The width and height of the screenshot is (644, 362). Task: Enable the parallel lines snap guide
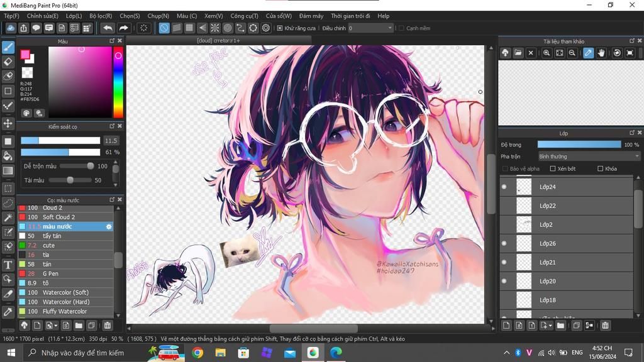coord(177,28)
